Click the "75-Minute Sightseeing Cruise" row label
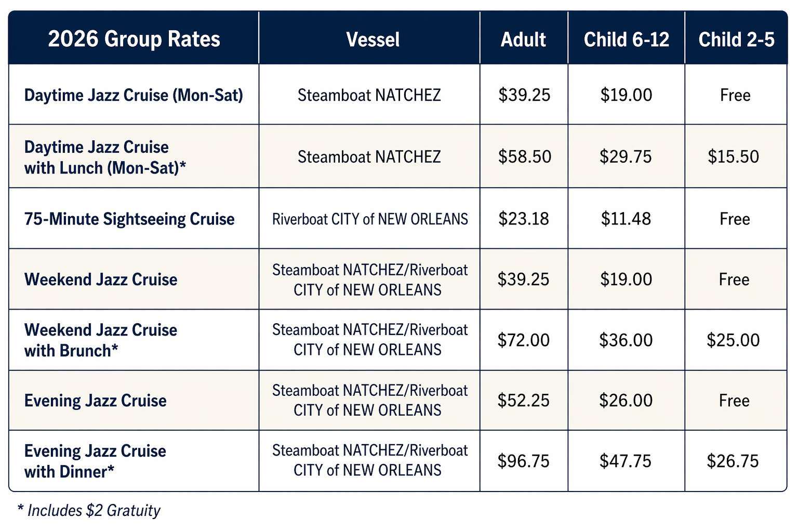The height and width of the screenshot is (532, 798). point(129,219)
